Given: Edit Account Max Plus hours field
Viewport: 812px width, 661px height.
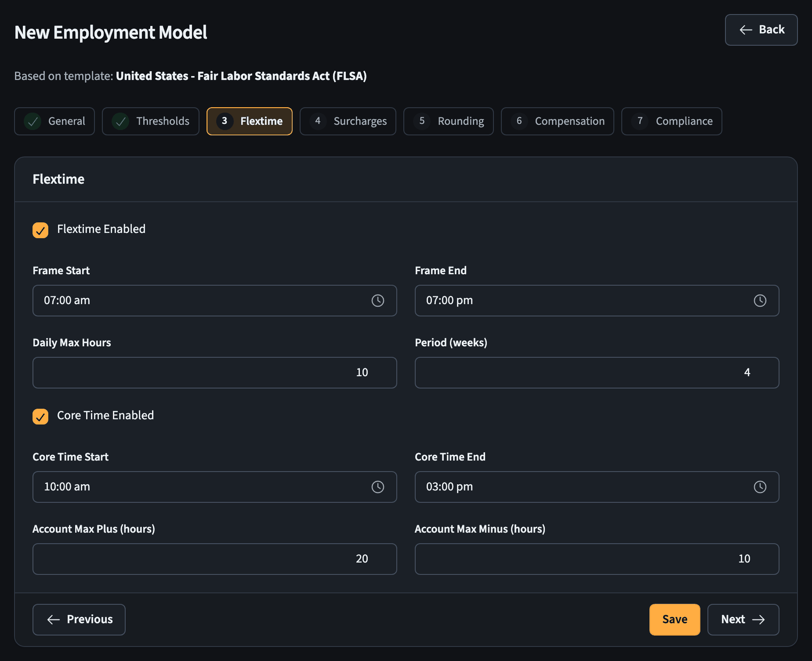Looking at the screenshot, I should [x=215, y=559].
